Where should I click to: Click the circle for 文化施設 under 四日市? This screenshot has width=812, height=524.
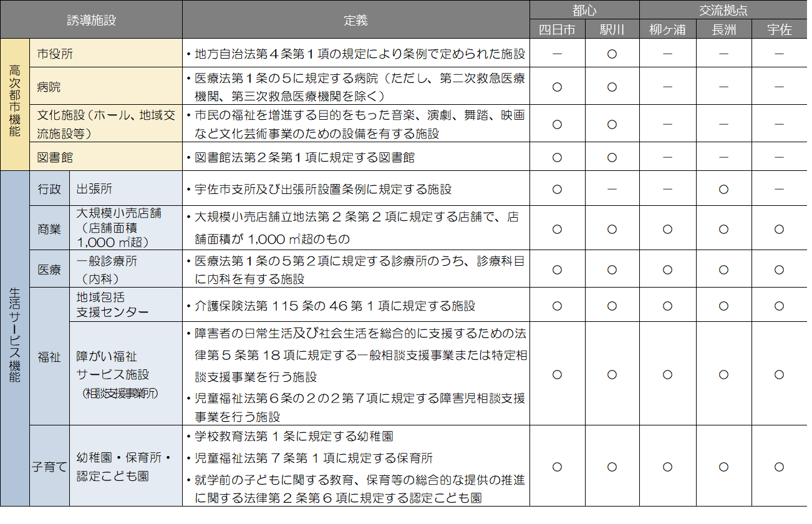558,124
